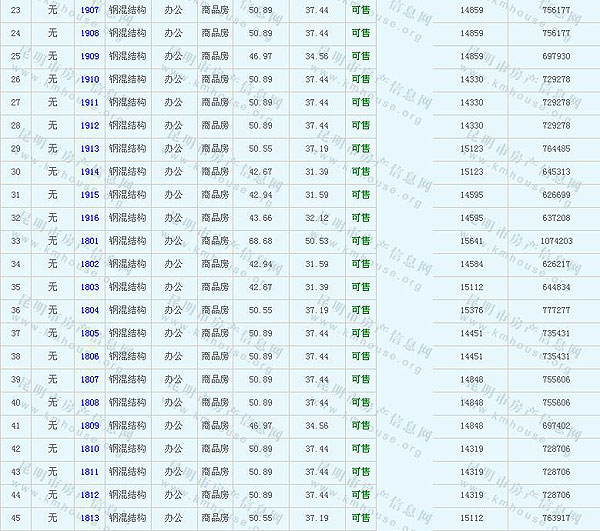Click room number 1909
Screen dimensions: 600x531
click(89, 56)
